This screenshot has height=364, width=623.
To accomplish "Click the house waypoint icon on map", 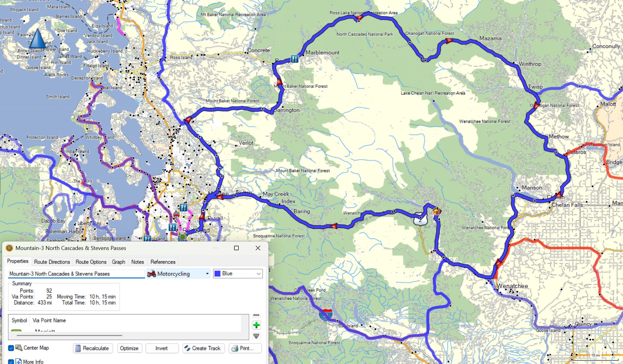I will point(436,211).
